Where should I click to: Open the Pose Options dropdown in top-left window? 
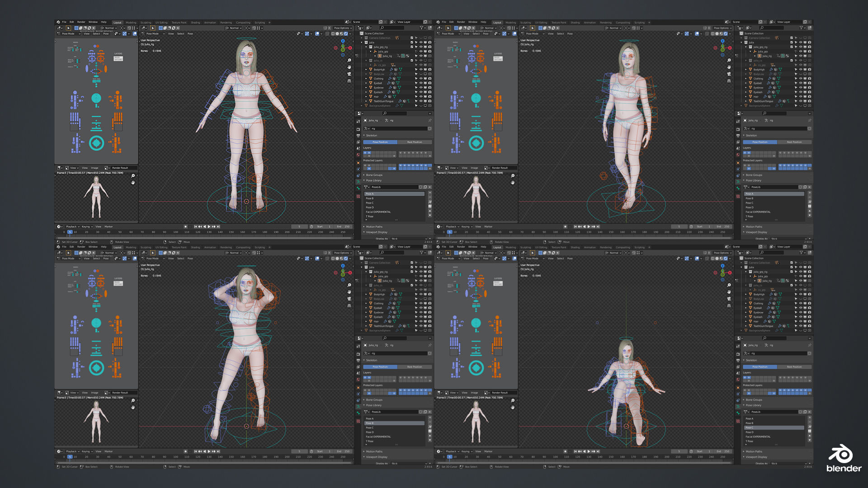click(x=343, y=28)
